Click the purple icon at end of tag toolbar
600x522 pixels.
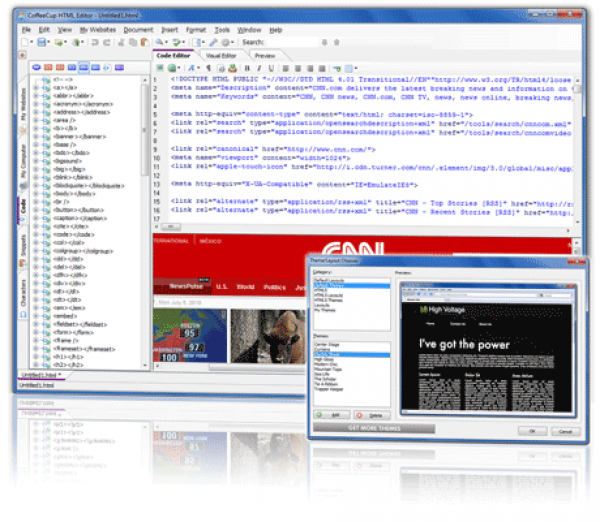[x=119, y=68]
